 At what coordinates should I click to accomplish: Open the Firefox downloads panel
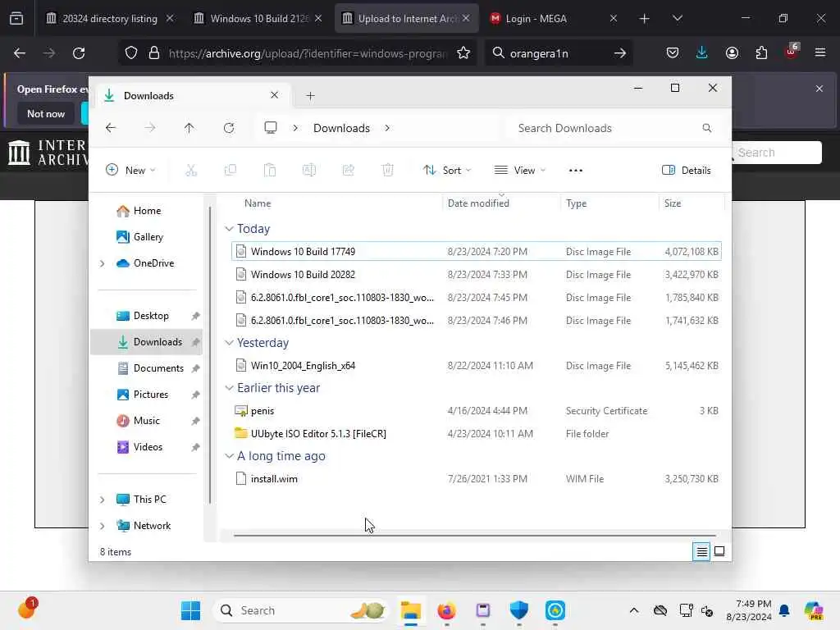702,52
